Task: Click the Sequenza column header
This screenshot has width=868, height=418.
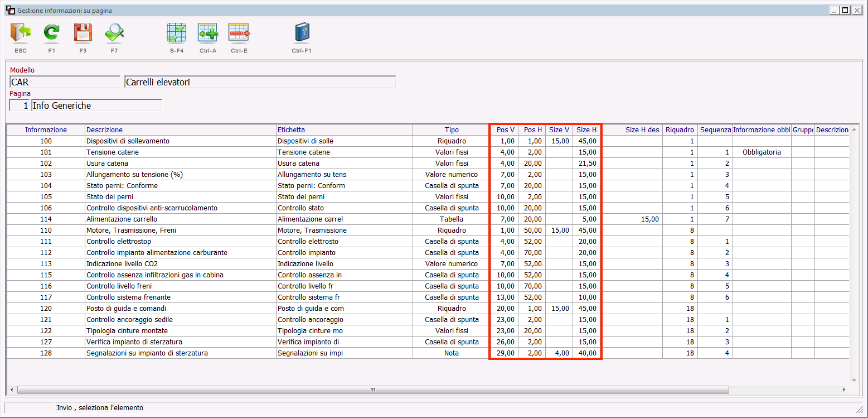Action: tap(715, 130)
